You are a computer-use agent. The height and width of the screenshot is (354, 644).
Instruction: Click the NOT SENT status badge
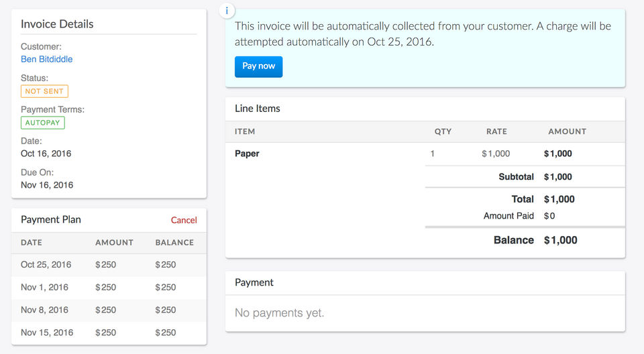(44, 91)
